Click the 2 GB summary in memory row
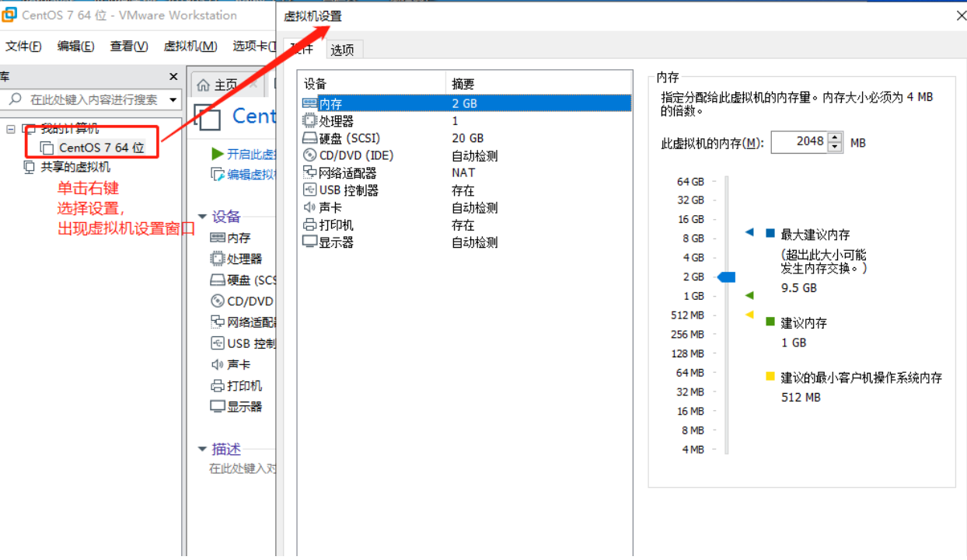Viewport: 967px width, 560px height. (464, 103)
